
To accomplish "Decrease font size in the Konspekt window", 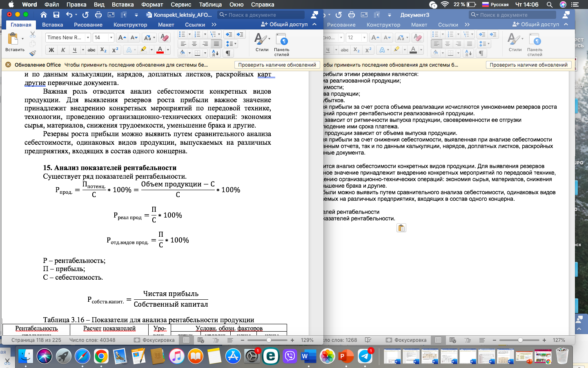I will click(x=134, y=38).
